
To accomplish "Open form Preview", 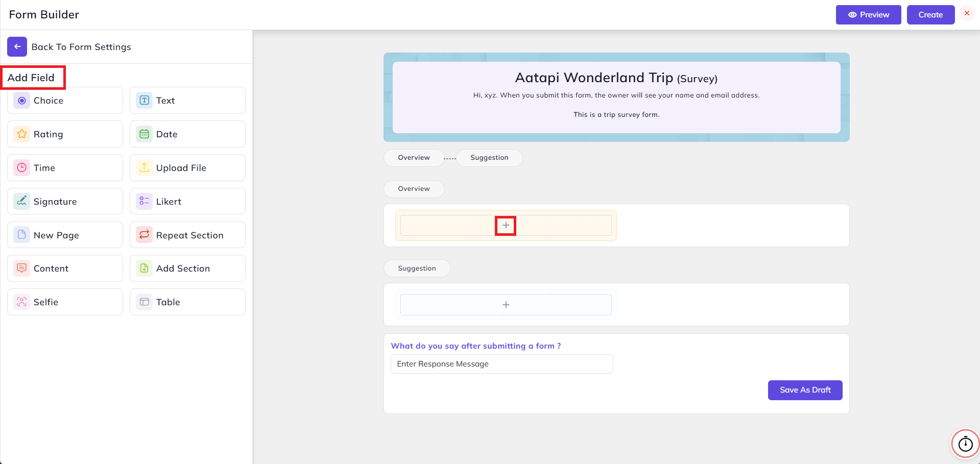I will (868, 15).
